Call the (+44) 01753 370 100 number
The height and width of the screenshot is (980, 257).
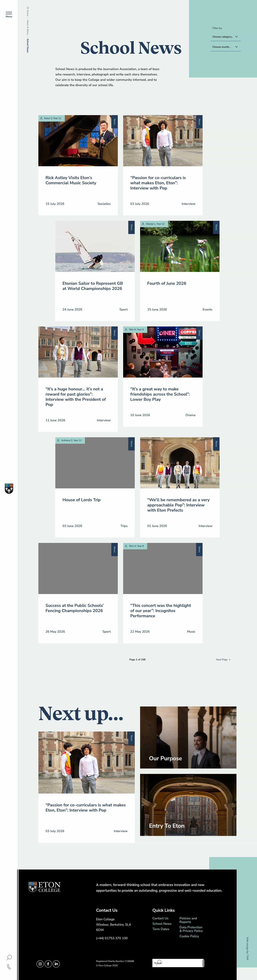pyautogui.click(x=112, y=938)
